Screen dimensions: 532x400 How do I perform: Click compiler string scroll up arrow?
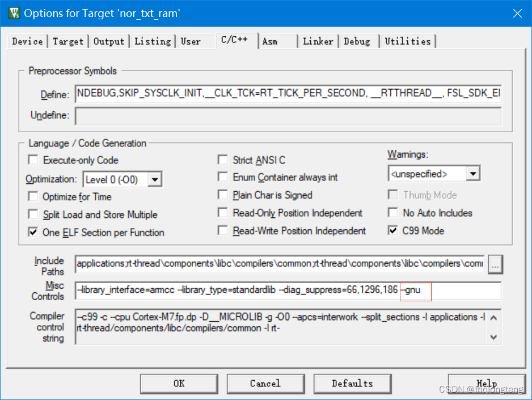point(494,318)
